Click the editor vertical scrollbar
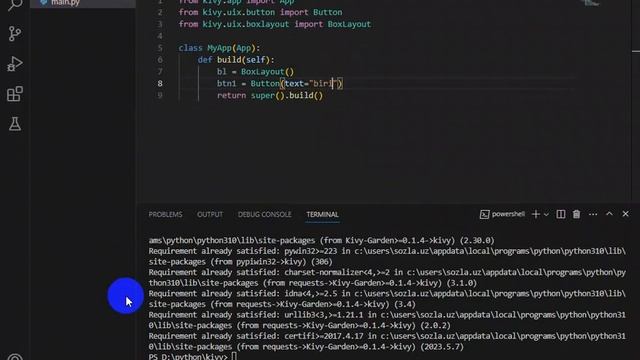The width and height of the screenshot is (640, 360). point(636,100)
